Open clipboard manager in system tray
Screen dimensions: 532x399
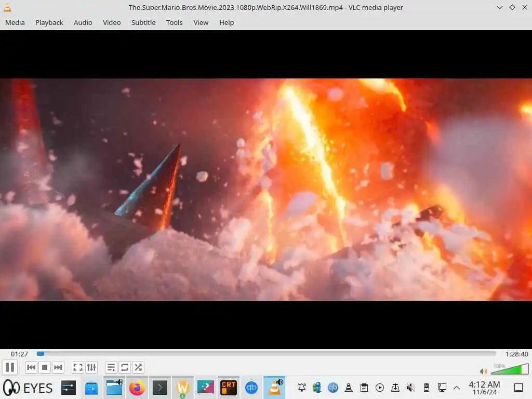(x=364, y=388)
